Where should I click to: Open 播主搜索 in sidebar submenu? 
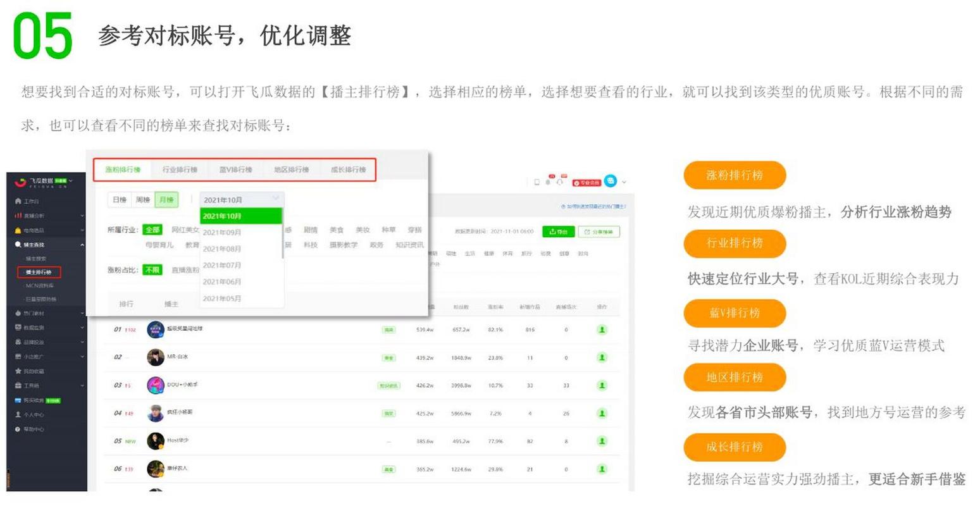36,259
